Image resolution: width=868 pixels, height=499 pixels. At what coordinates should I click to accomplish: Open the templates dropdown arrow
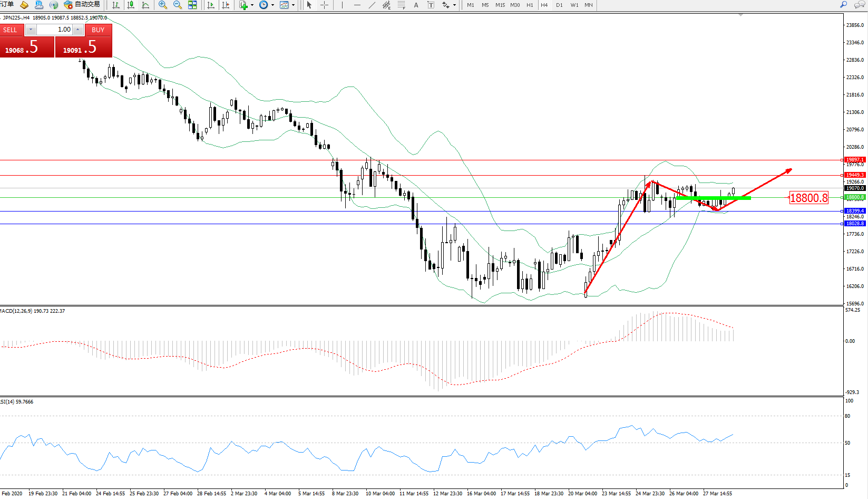click(x=293, y=5)
